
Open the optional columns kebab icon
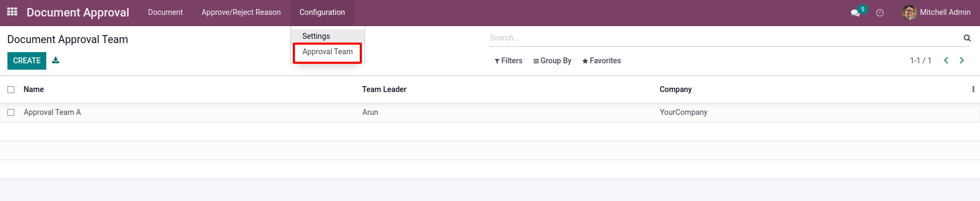[973, 89]
